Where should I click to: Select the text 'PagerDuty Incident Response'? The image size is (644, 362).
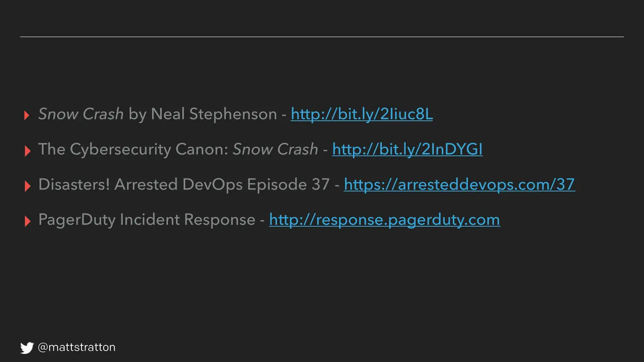pyautogui.click(x=147, y=220)
